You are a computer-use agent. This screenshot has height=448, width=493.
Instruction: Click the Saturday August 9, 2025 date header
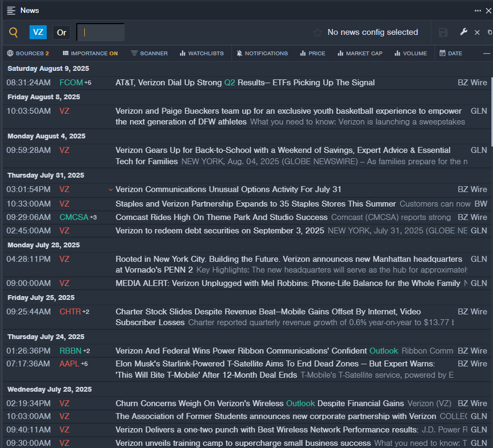[x=48, y=69]
